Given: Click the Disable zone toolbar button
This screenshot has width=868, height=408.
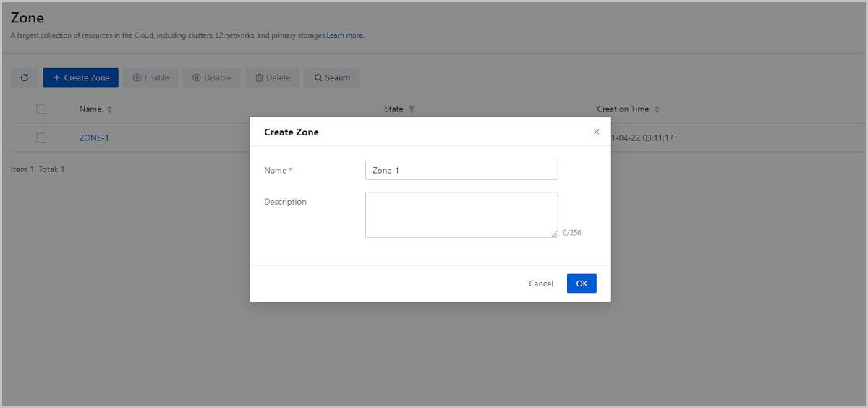Looking at the screenshot, I should [211, 77].
